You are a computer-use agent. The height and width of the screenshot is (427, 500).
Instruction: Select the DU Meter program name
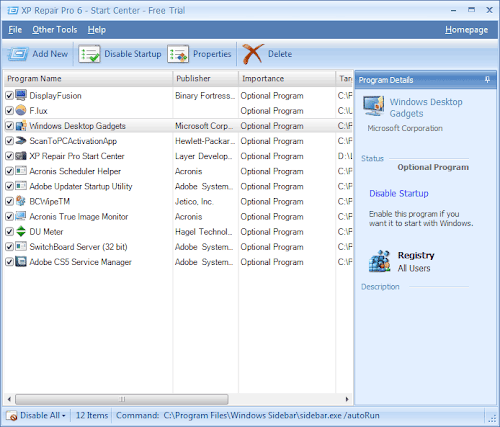point(46,232)
